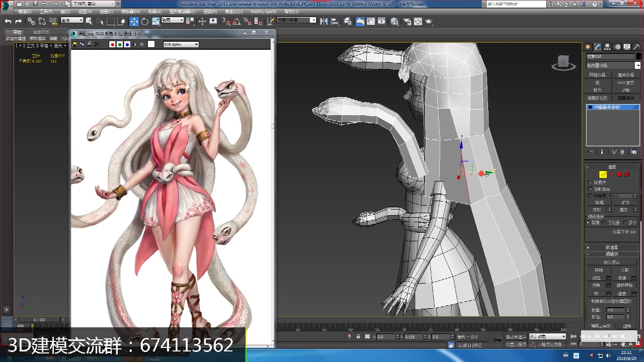Click the Shrink selection button

click(599, 203)
